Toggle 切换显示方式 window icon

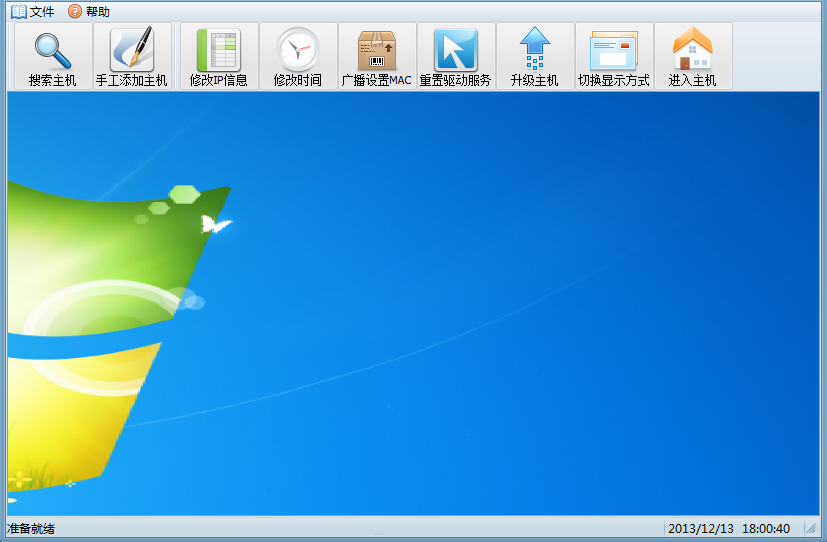tap(614, 50)
